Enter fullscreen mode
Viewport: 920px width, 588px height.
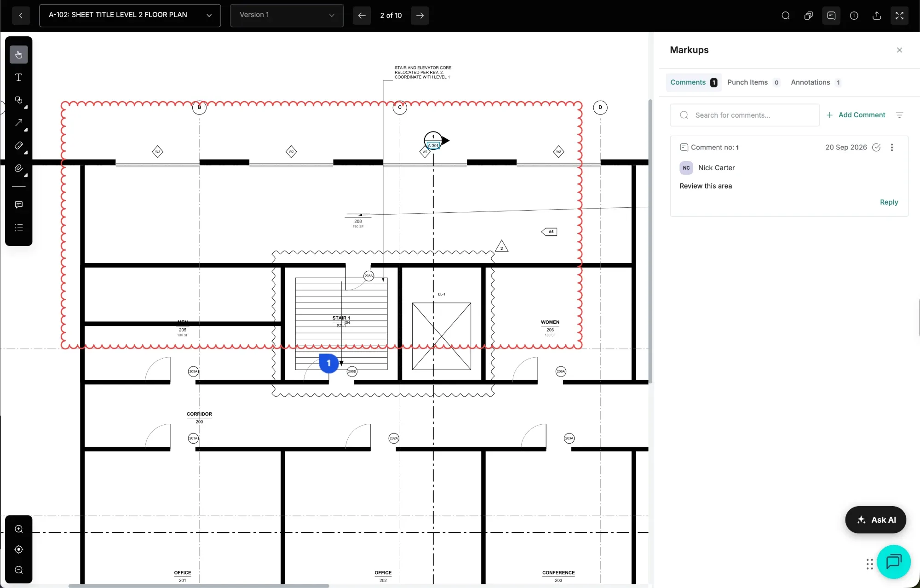pyautogui.click(x=900, y=16)
